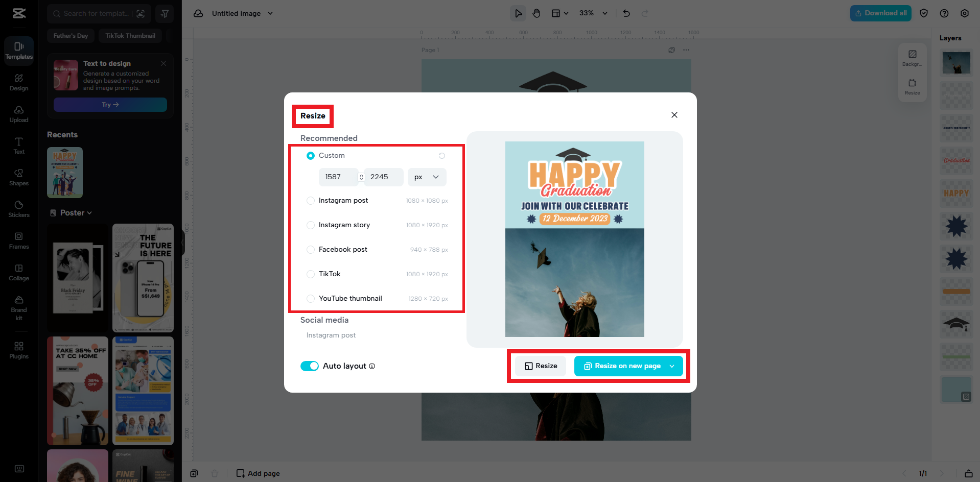
Task: Open the help question mark icon
Action: 944,13
